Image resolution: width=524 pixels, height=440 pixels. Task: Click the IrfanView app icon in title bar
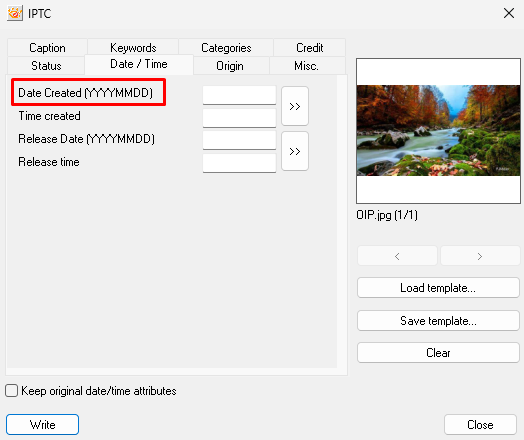tap(15, 13)
